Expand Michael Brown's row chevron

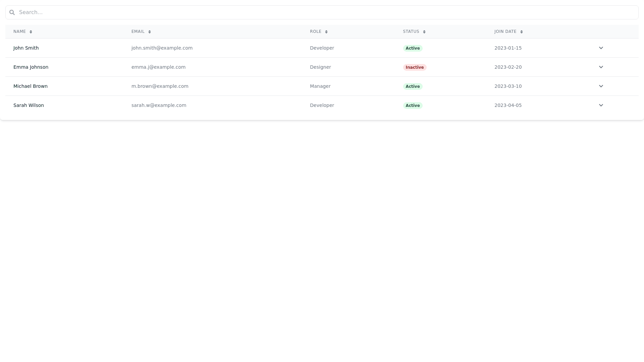click(601, 86)
